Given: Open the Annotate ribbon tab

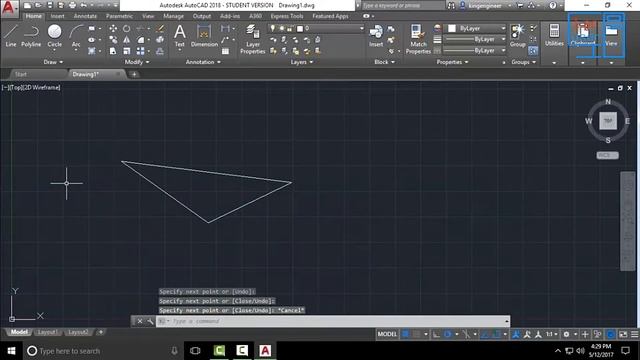Looking at the screenshot, I should pos(85,16).
